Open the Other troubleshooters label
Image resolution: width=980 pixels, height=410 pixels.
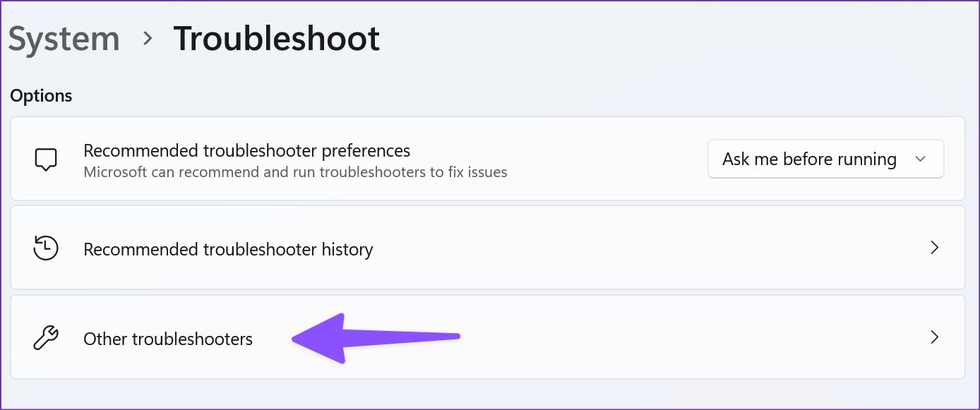[168, 339]
